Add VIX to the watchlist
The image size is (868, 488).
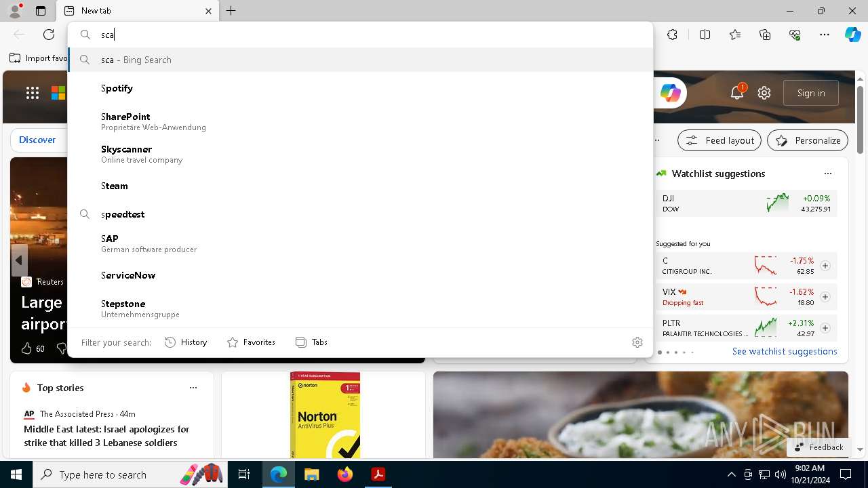825,297
